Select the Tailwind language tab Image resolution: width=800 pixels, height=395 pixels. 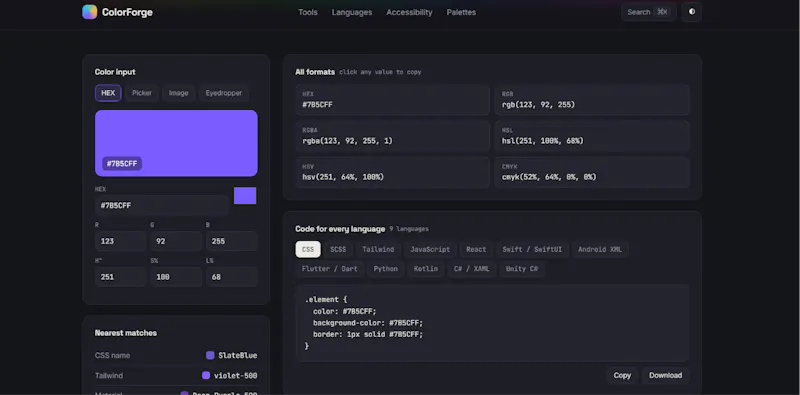(x=378, y=249)
